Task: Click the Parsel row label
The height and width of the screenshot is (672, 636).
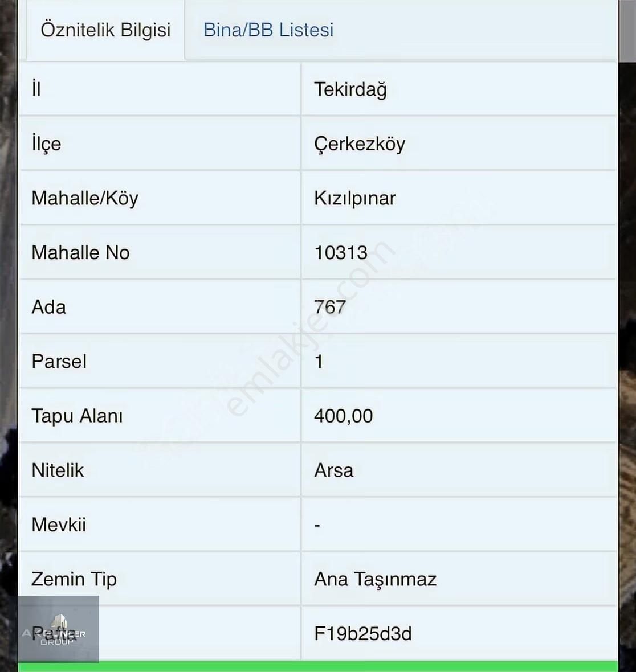Action: click(x=59, y=362)
